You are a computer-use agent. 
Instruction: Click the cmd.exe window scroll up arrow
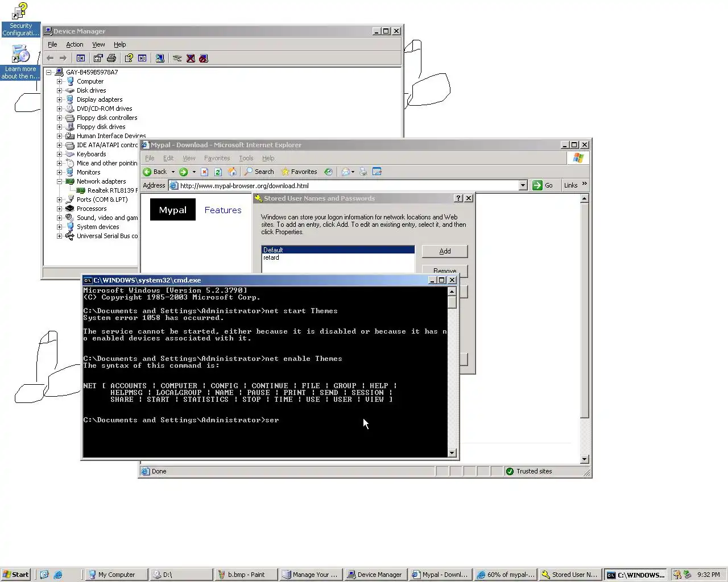click(x=452, y=291)
